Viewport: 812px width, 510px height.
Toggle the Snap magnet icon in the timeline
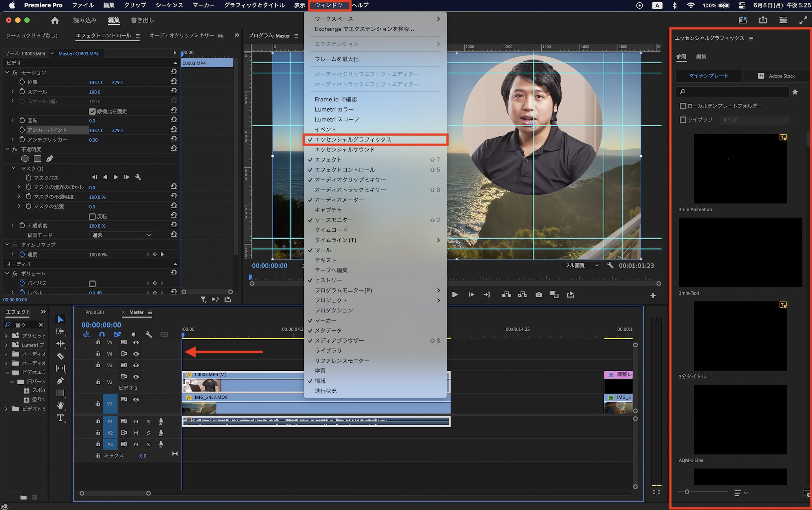pos(102,334)
